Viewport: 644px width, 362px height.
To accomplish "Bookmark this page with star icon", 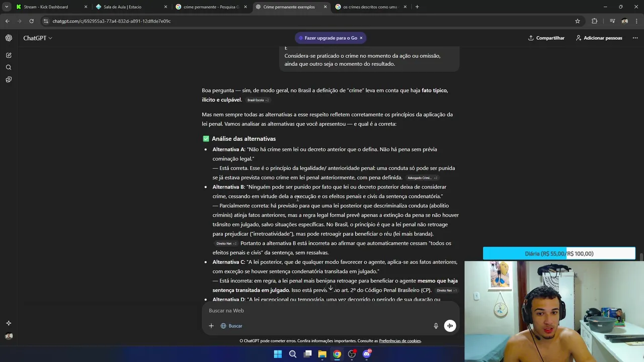I will point(578,21).
